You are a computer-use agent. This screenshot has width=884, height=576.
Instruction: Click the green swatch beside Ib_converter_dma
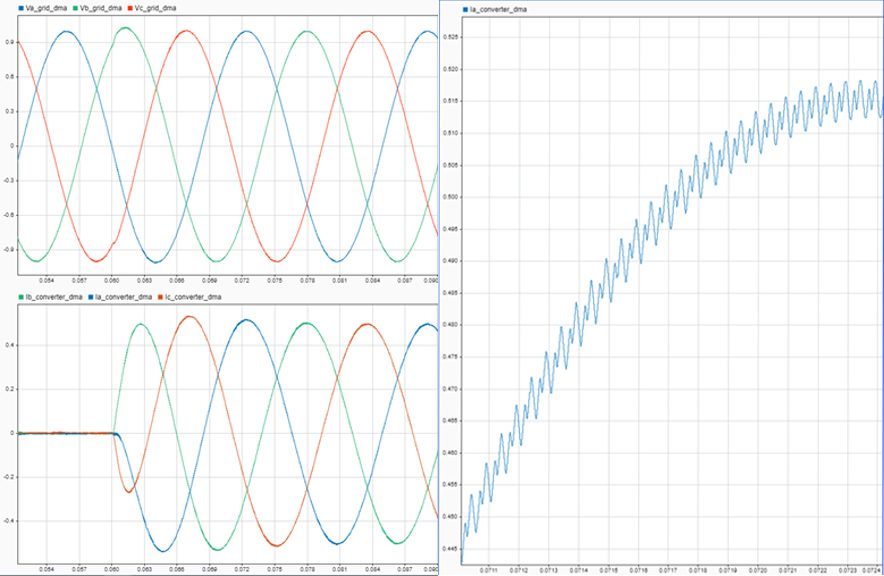(20, 297)
